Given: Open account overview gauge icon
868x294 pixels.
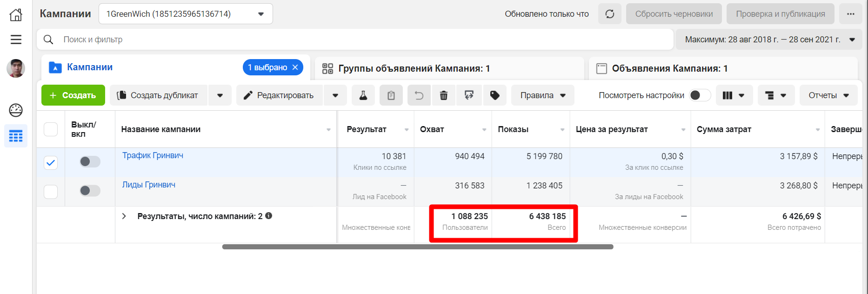Looking at the screenshot, I should click(16, 110).
